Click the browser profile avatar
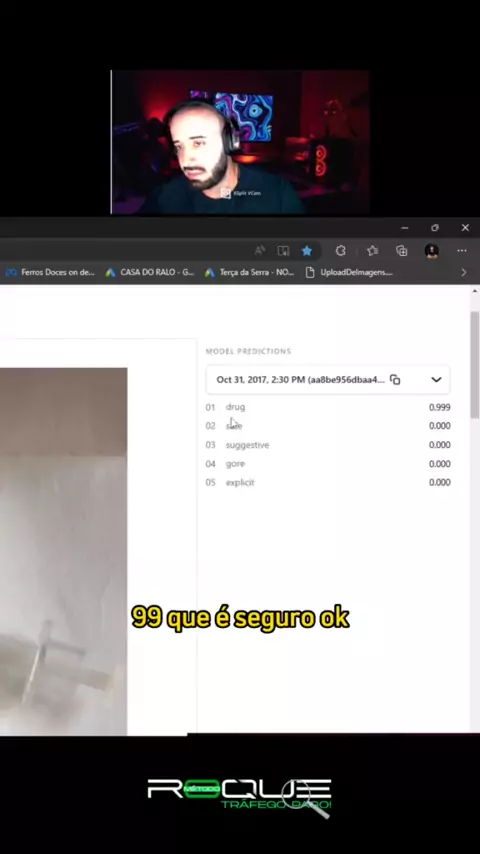Viewport: 480px width, 854px height. [x=432, y=251]
